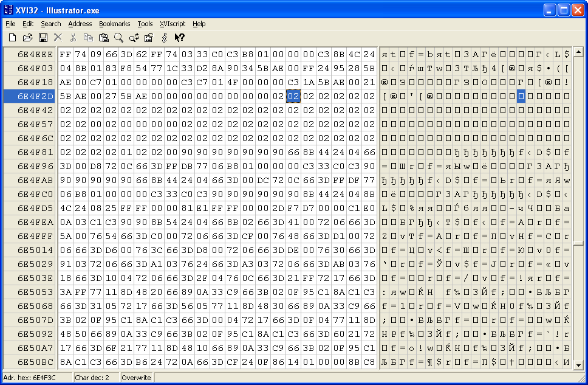
Task: Select address row 6E4F6C
Action: coord(29,138)
